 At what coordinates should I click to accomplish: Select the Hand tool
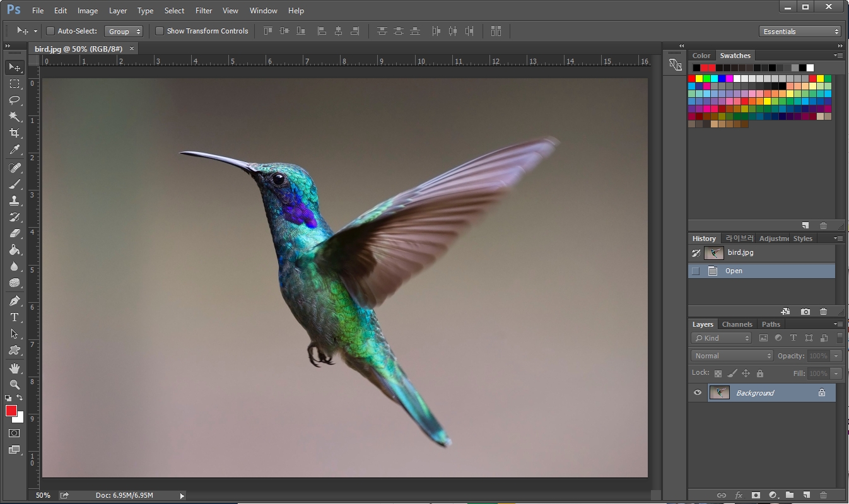click(x=15, y=368)
